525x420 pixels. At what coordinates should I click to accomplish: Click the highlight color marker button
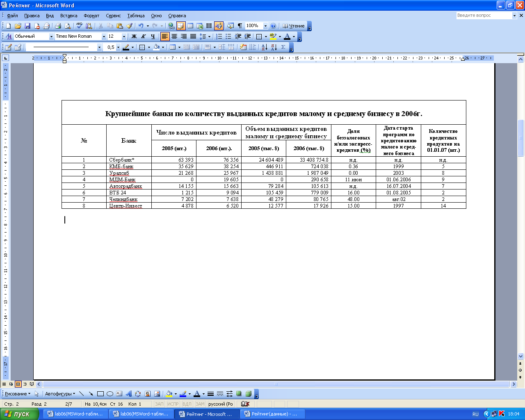tap(273, 37)
